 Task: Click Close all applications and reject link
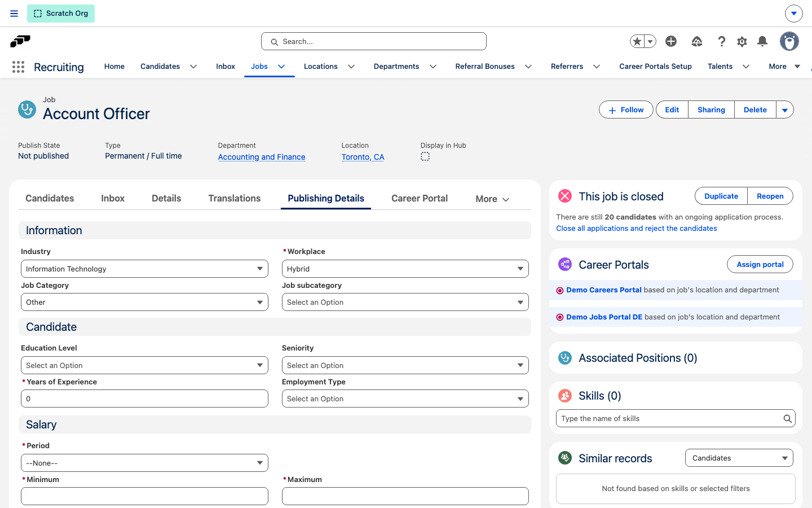(x=637, y=228)
